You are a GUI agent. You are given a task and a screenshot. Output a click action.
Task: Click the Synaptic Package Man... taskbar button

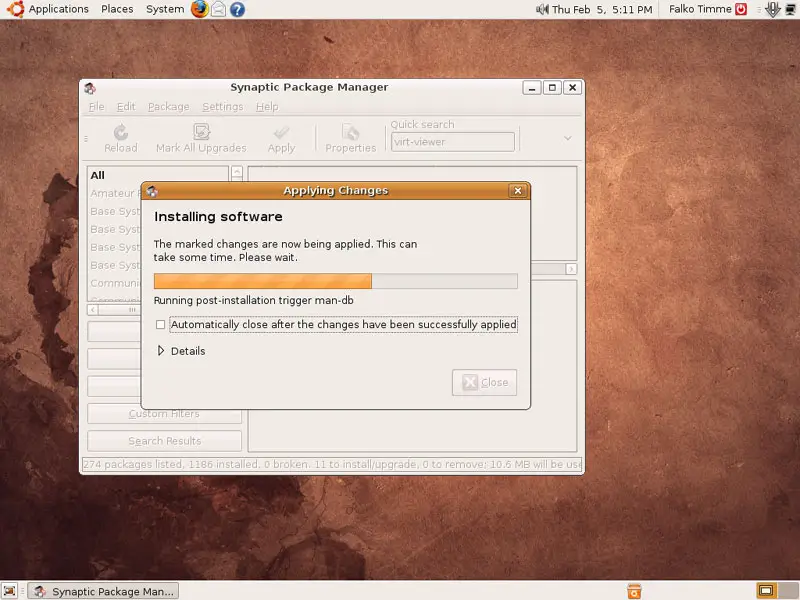103,591
